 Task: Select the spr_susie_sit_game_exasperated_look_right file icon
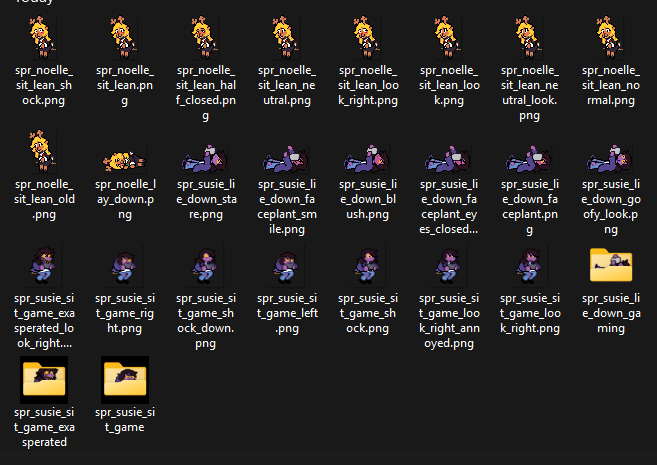point(44,265)
